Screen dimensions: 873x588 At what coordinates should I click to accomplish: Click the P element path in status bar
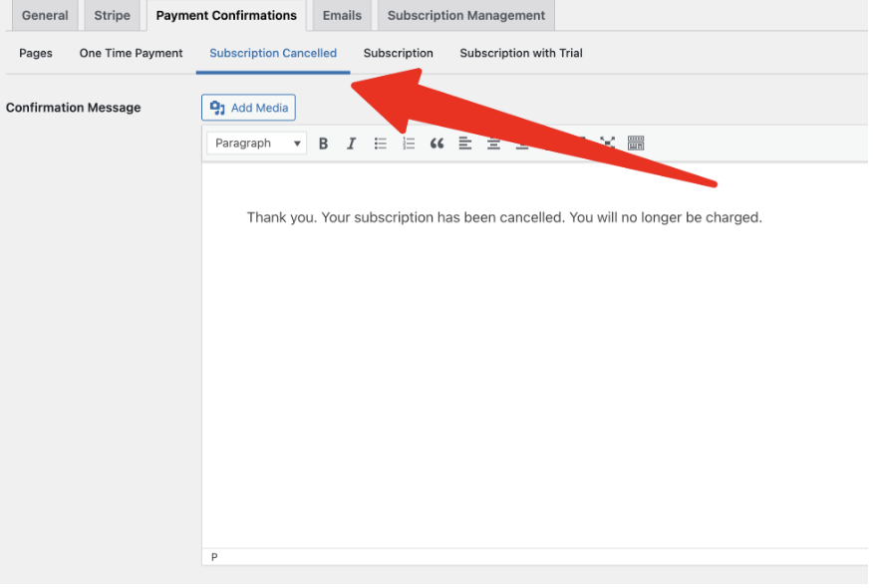214,557
